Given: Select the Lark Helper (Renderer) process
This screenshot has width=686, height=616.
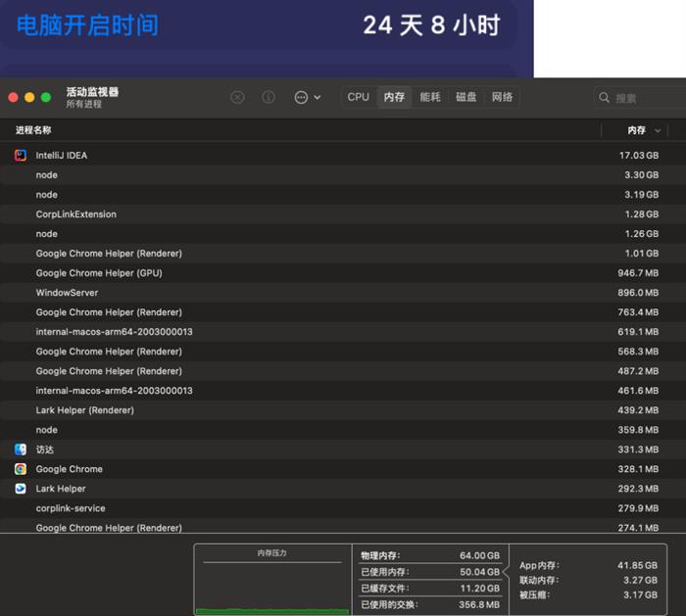Looking at the screenshot, I should pos(343,410).
